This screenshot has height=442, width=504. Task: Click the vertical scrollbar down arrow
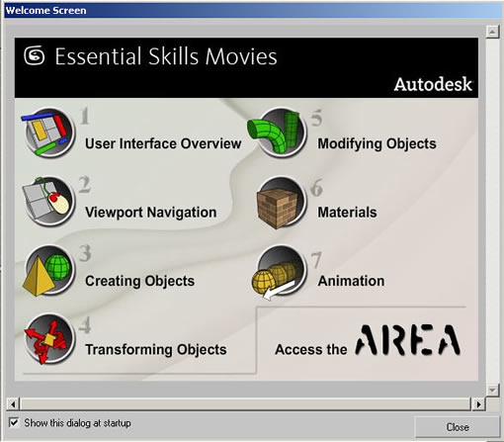pos(492,391)
